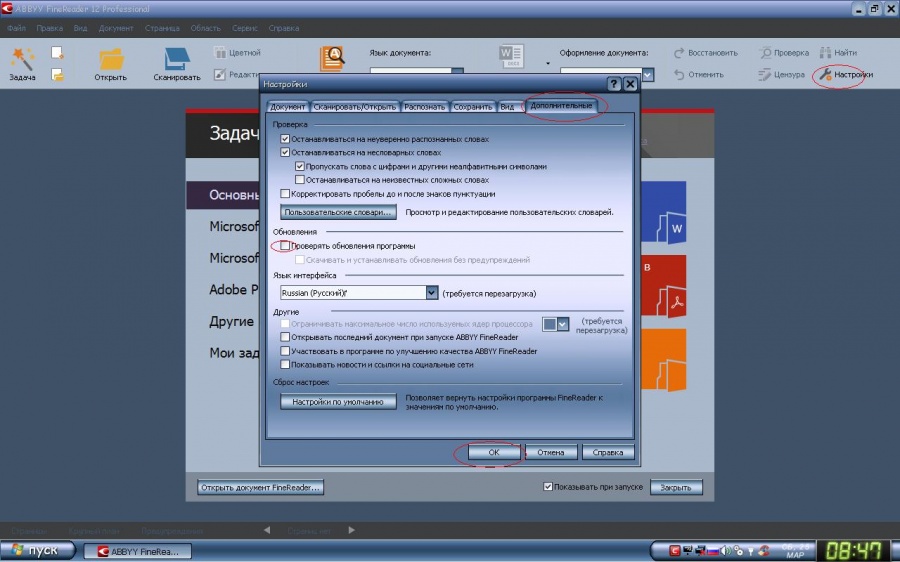
Task: Click the Закрыть button in task window
Action: click(x=676, y=487)
